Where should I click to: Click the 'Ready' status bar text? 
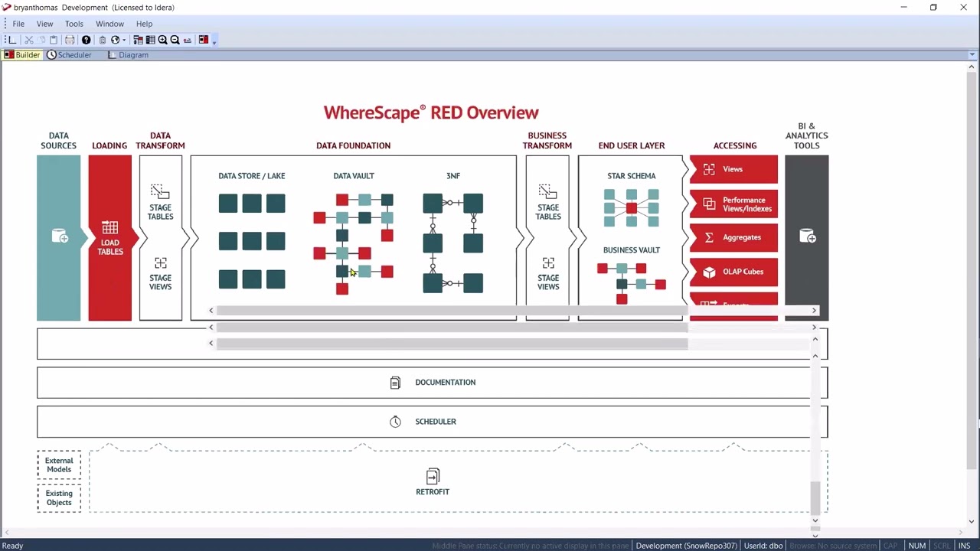[x=13, y=546]
